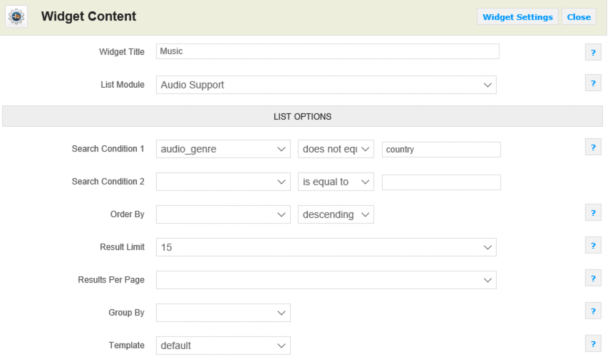Open help for Group By
The height and width of the screenshot is (364, 610).
593,311
